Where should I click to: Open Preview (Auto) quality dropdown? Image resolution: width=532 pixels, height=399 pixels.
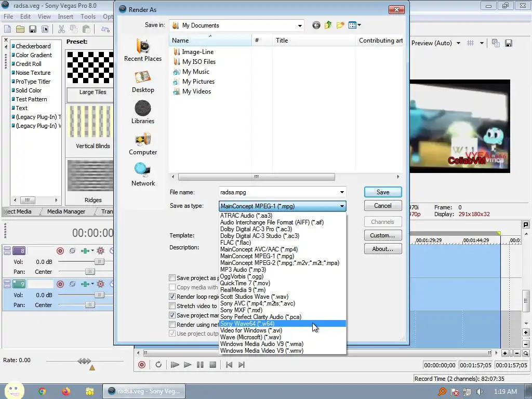pos(458,43)
